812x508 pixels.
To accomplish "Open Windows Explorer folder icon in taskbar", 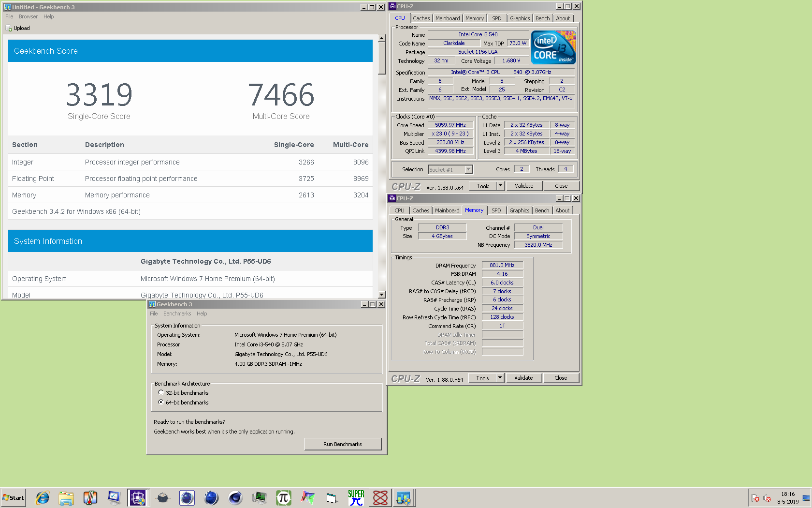I will coord(66,497).
